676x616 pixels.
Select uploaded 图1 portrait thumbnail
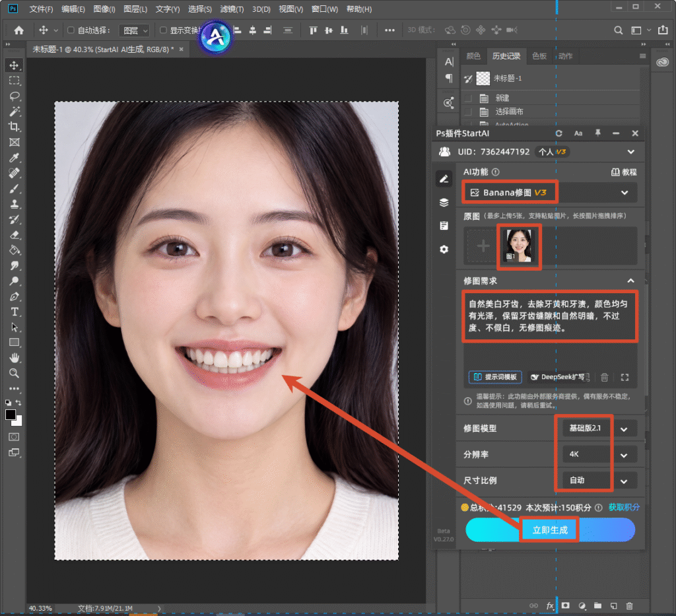pyautogui.click(x=519, y=246)
